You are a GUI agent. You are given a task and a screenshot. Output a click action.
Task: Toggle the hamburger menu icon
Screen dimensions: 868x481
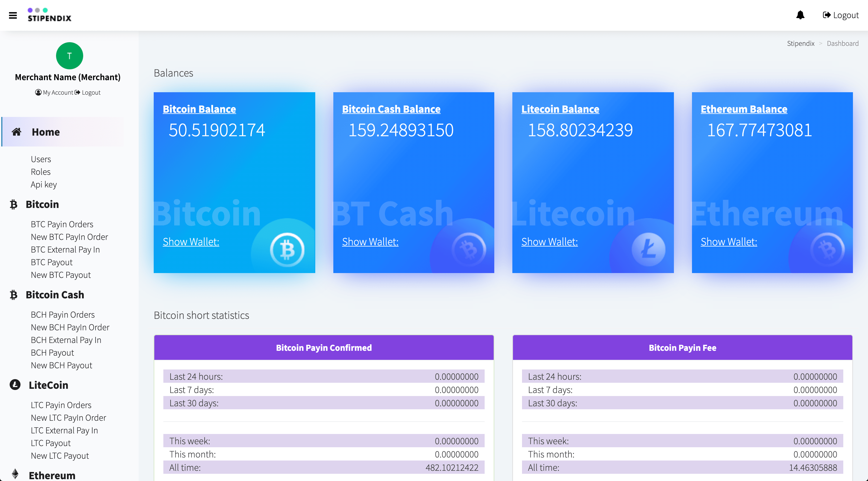(x=13, y=15)
